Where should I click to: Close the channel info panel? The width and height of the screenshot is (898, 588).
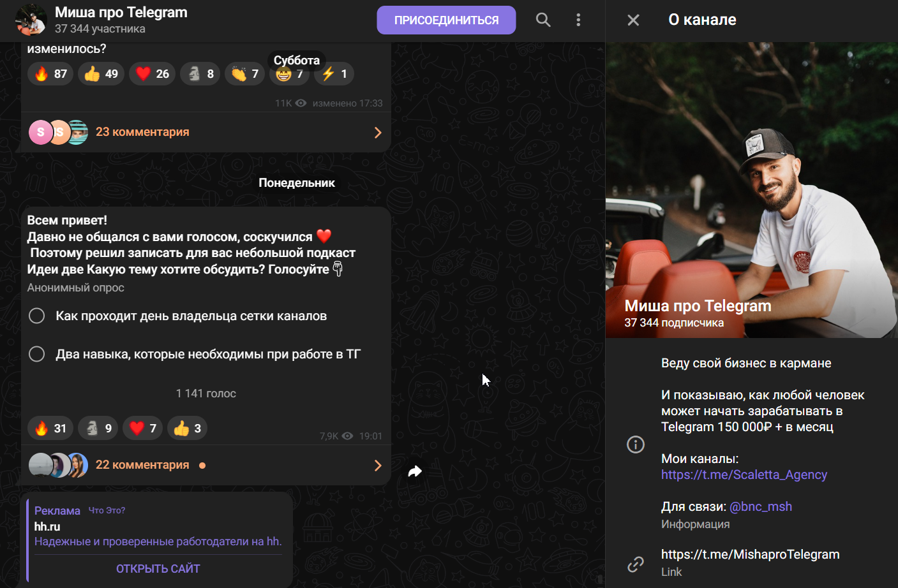[x=633, y=20]
